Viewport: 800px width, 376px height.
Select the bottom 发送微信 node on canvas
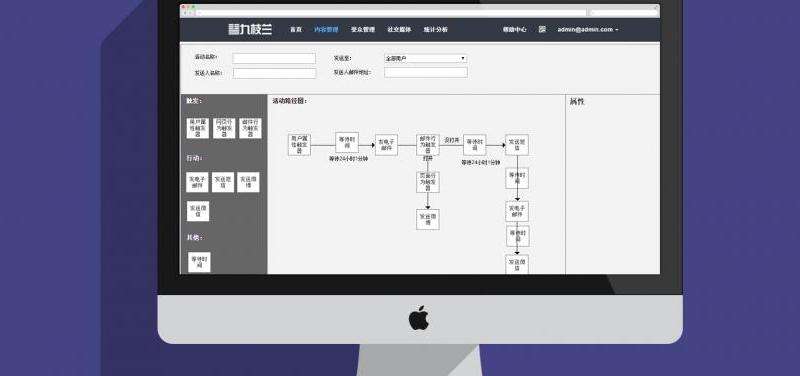click(517, 264)
